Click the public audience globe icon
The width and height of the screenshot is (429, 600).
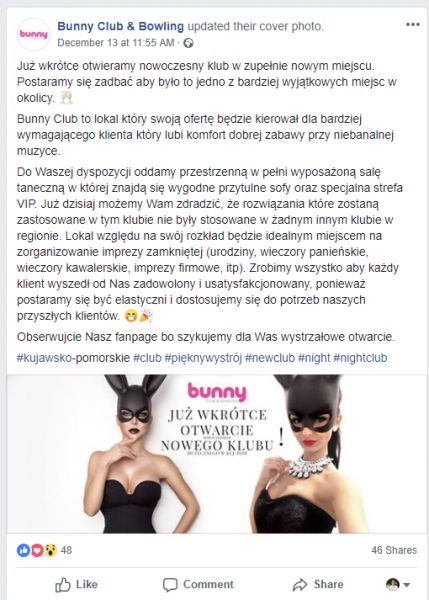click(188, 43)
